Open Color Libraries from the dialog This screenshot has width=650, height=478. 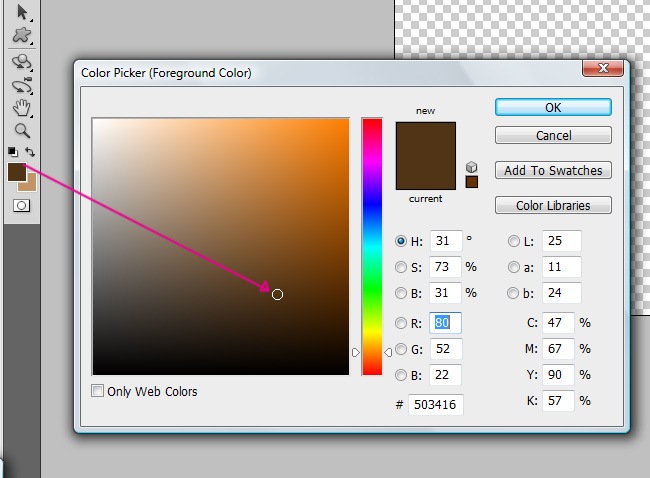click(553, 205)
